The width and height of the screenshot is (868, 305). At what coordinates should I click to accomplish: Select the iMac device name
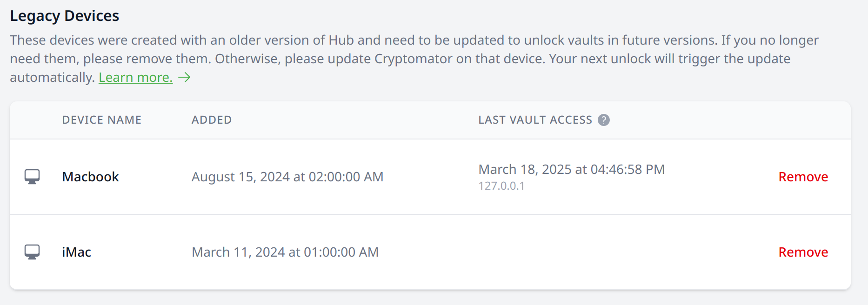point(77,252)
